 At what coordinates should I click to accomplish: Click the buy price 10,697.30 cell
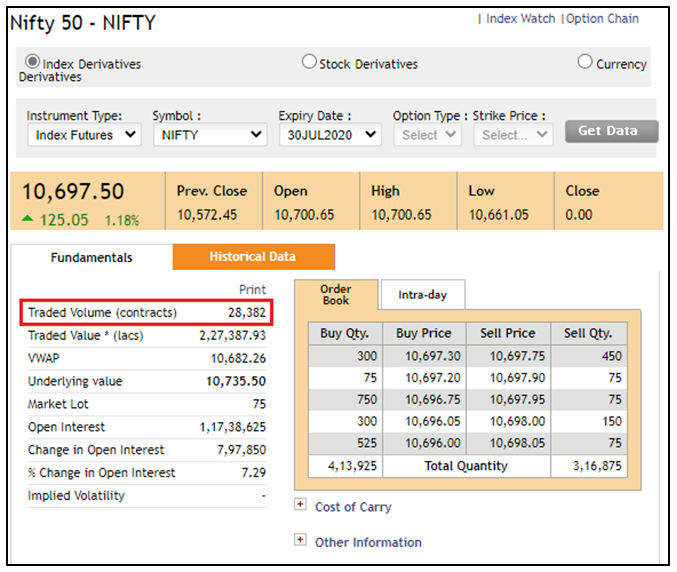point(424,356)
